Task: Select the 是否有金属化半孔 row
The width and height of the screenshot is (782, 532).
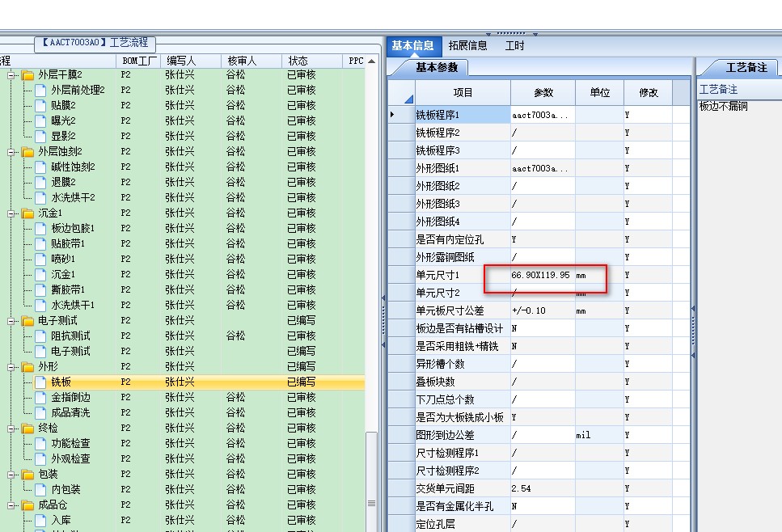Action: [x=539, y=507]
